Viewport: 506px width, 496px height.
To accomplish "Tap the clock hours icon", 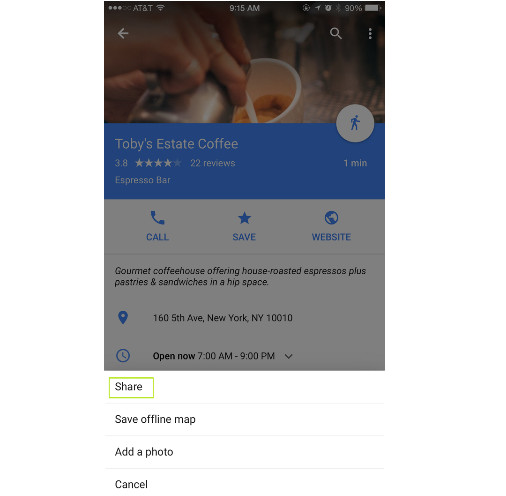I will (123, 355).
